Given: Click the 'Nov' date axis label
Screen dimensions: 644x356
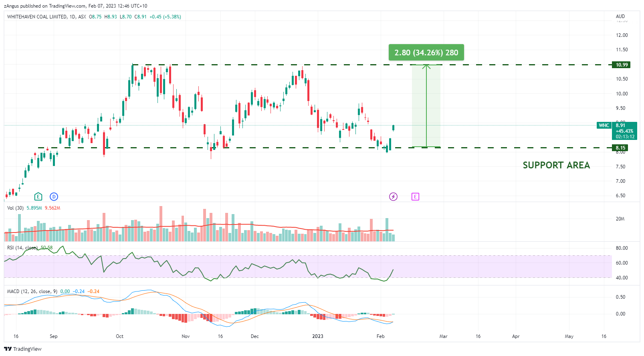Looking at the screenshot, I should point(186,336).
